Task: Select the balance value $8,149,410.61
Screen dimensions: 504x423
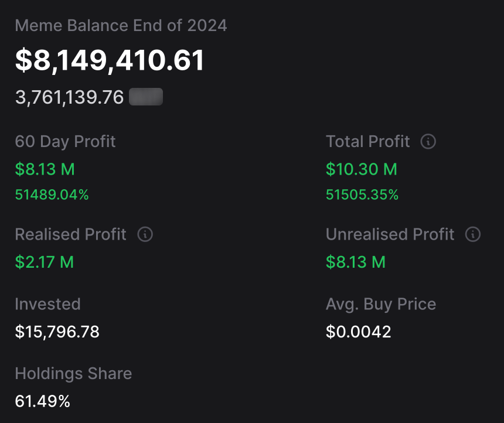Action: (110, 60)
